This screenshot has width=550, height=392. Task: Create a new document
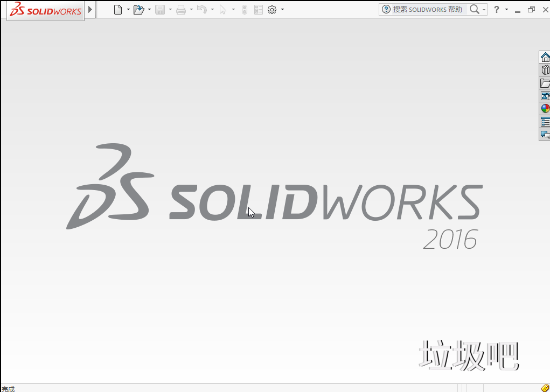(x=119, y=9)
